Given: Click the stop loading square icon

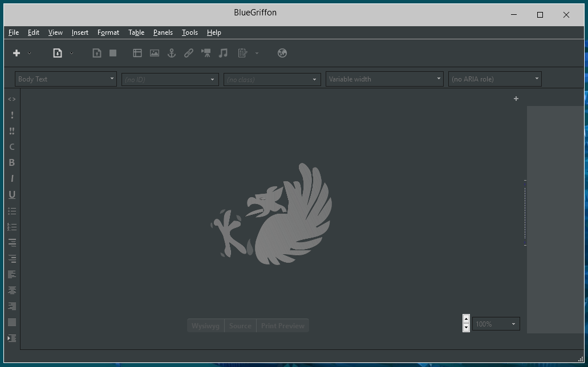Looking at the screenshot, I should [113, 53].
